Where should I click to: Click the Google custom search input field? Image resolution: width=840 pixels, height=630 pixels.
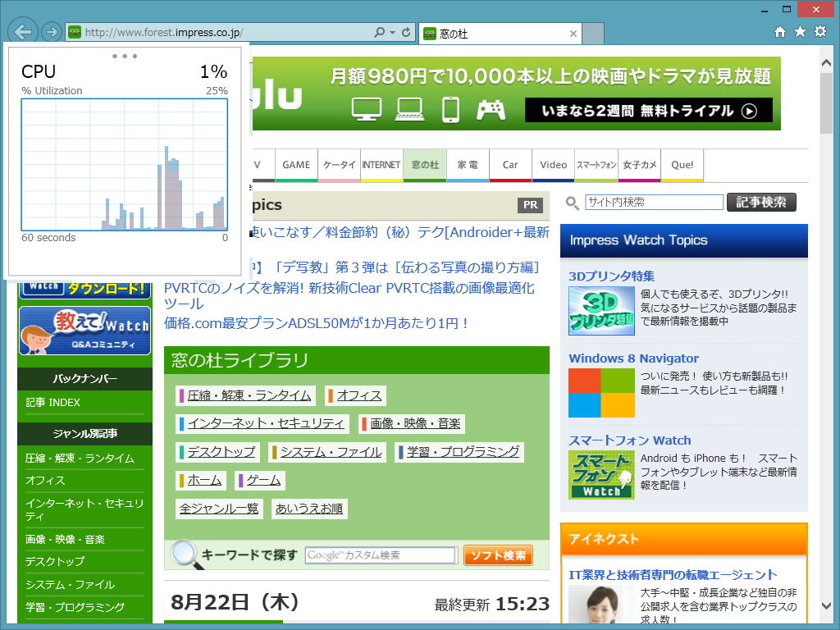[x=379, y=555]
